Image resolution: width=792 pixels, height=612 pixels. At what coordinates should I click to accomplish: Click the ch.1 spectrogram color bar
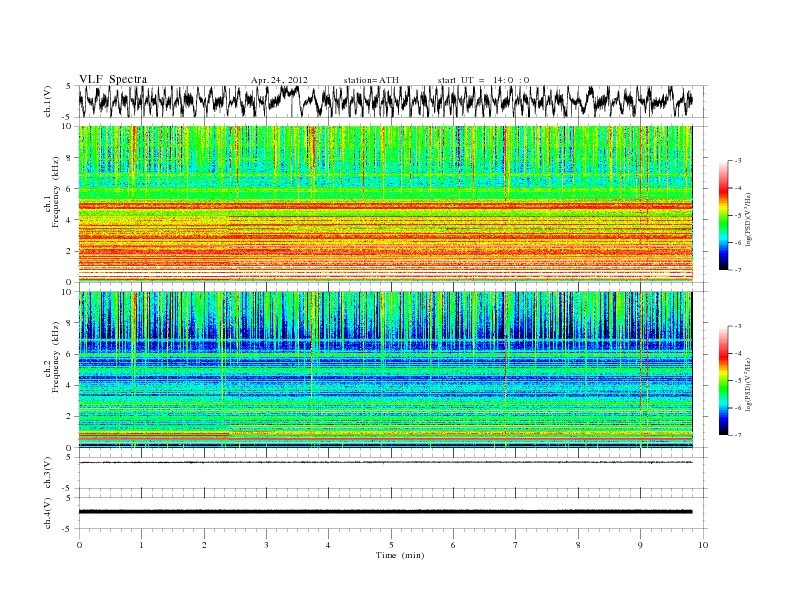click(x=723, y=216)
